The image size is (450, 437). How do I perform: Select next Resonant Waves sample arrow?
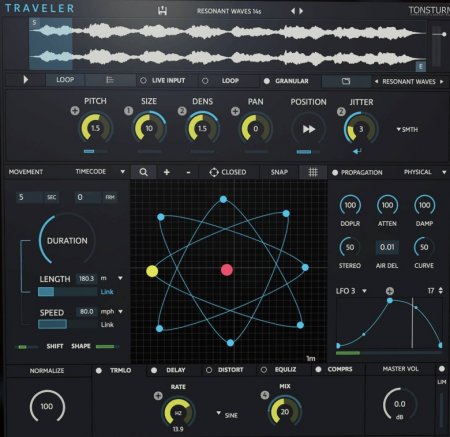pos(442,81)
